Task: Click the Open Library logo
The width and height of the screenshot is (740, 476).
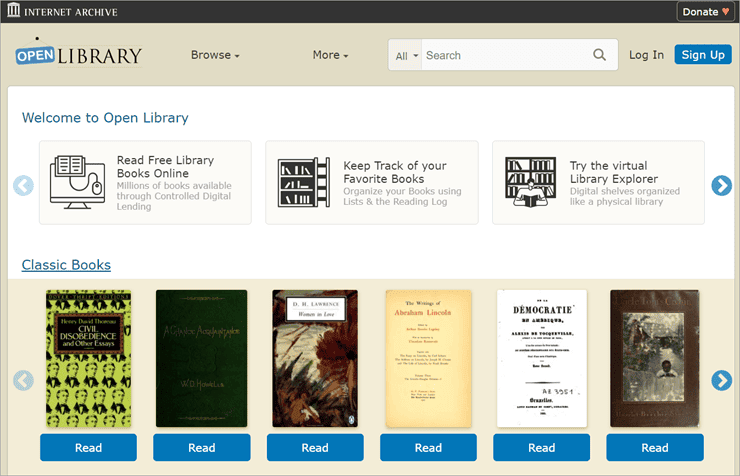Action: 78,53
